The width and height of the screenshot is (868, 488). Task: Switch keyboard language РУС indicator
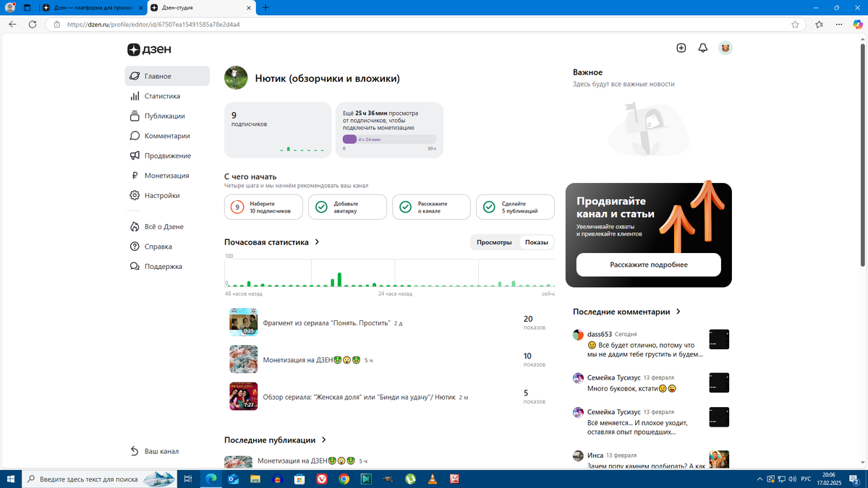click(807, 479)
